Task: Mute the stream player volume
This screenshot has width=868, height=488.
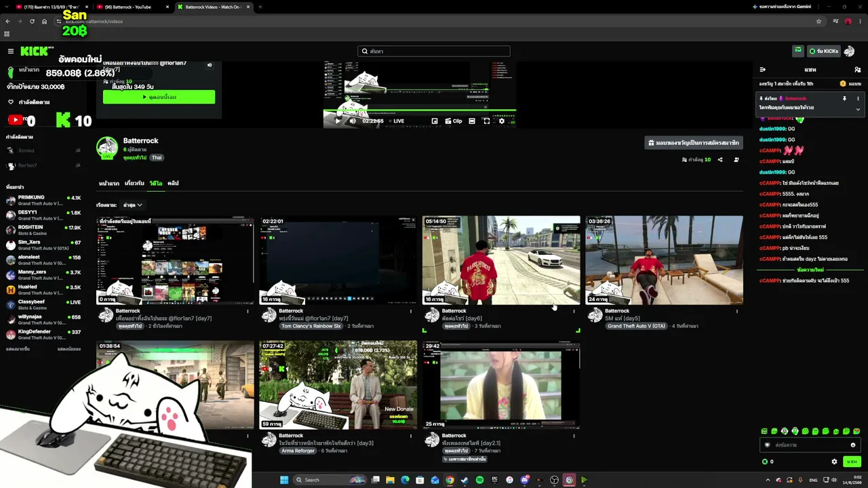Action: click(353, 121)
